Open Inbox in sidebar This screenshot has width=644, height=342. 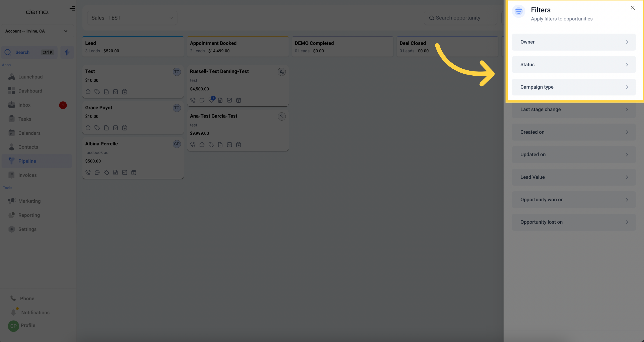click(x=24, y=105)
